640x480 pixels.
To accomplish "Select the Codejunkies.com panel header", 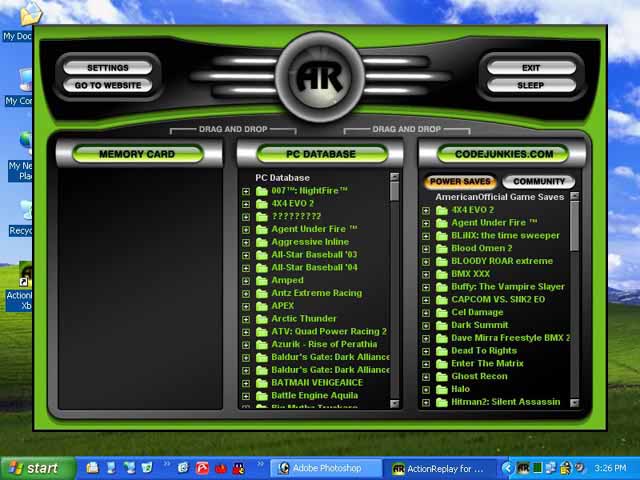I will pos(504,154).
